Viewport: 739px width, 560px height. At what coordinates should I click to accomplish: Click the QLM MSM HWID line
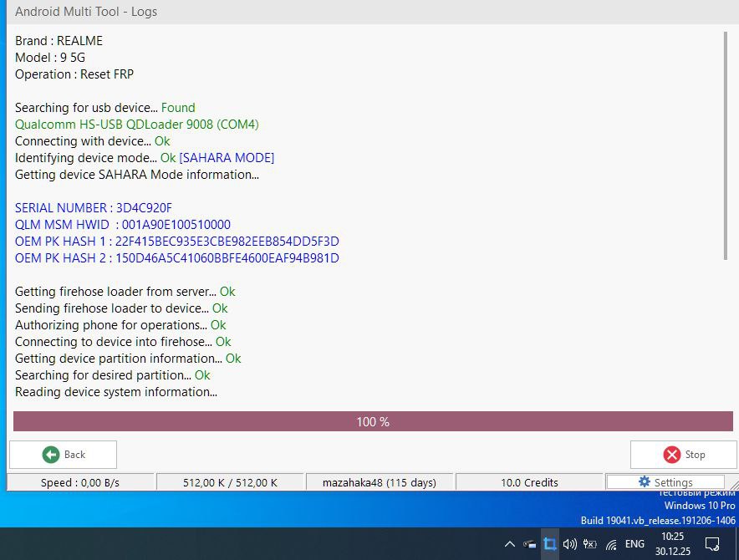[123, 225]
